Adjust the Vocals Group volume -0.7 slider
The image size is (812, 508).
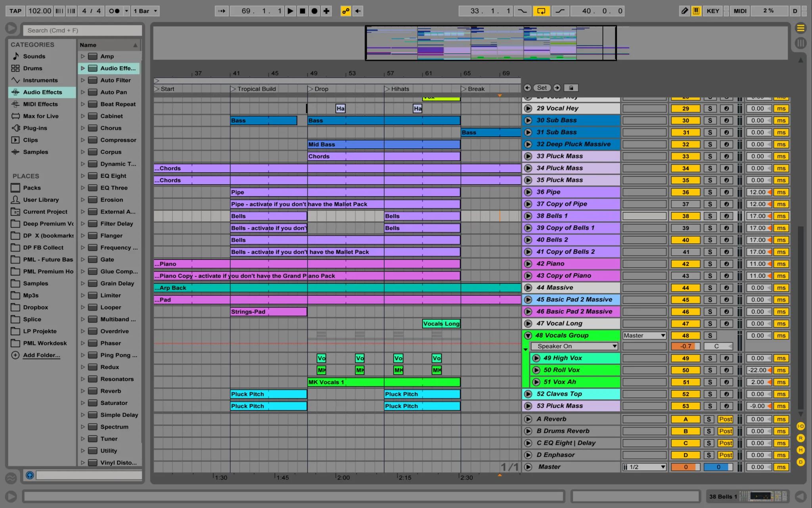[686, 346]
